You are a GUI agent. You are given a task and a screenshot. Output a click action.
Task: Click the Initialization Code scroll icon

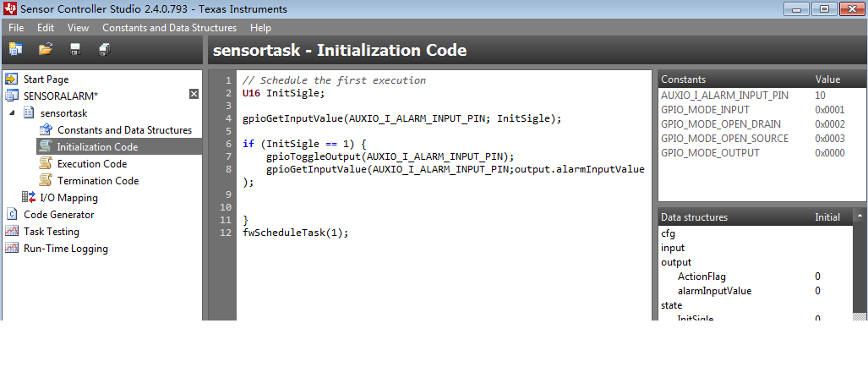click(46, 147)
